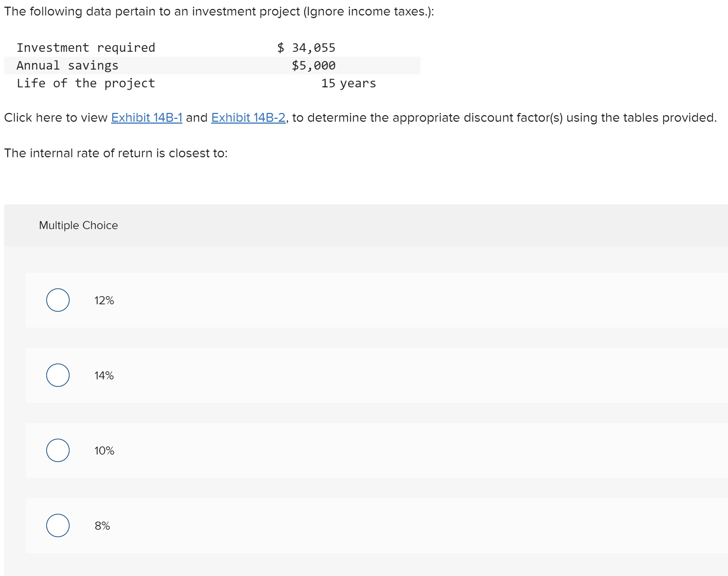Open the Exhibit 14B-1 link

coord(147,117)
